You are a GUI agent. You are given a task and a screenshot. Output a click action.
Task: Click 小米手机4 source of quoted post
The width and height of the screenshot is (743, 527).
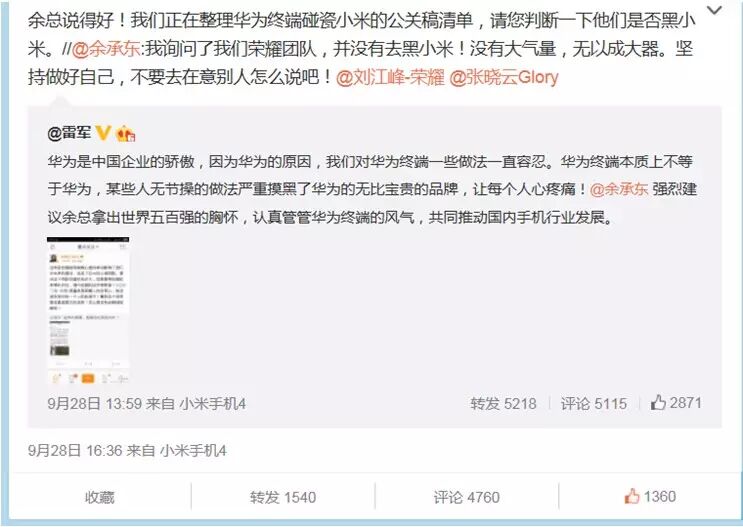pos(212,404)
